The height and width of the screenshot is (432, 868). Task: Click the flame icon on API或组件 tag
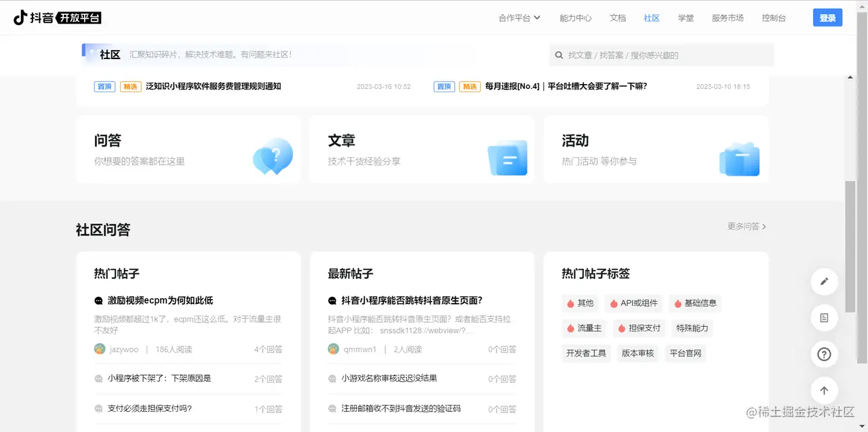click(614, 303)
